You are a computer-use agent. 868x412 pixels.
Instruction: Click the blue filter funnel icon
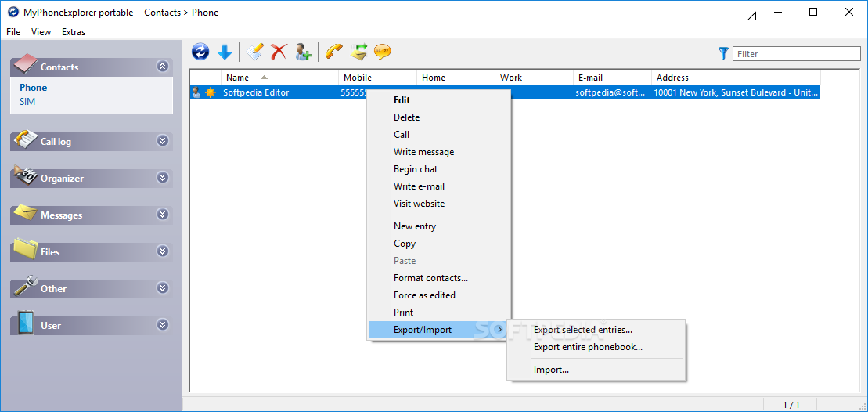[x=723, y=53]
